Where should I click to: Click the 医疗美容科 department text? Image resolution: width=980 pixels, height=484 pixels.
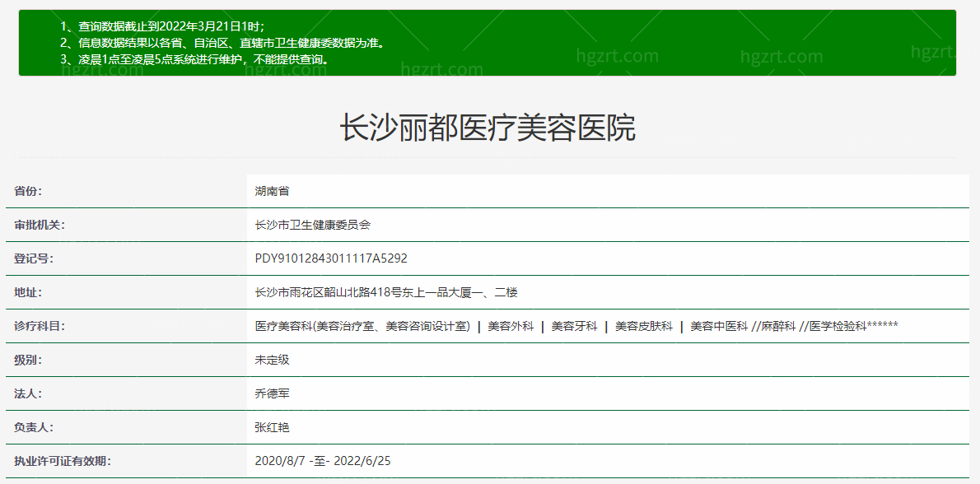click(x=278, y=325)
